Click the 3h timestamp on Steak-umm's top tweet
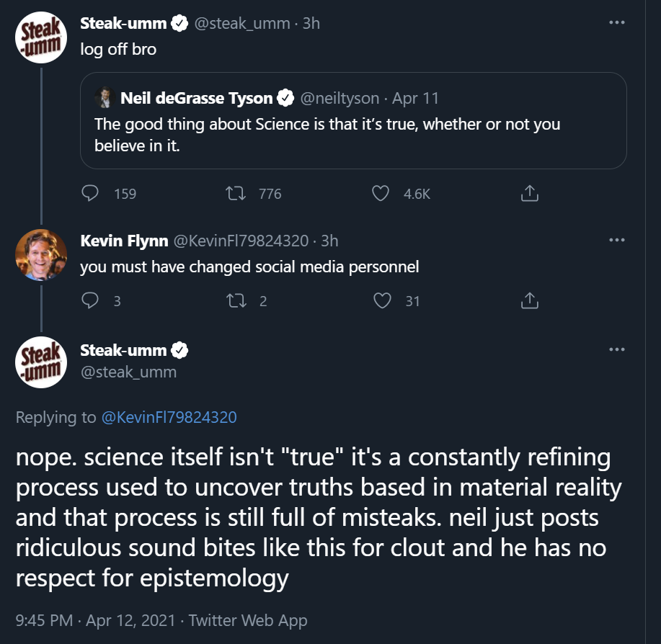Viewport: 661px width, 644px height. (311, 23)
